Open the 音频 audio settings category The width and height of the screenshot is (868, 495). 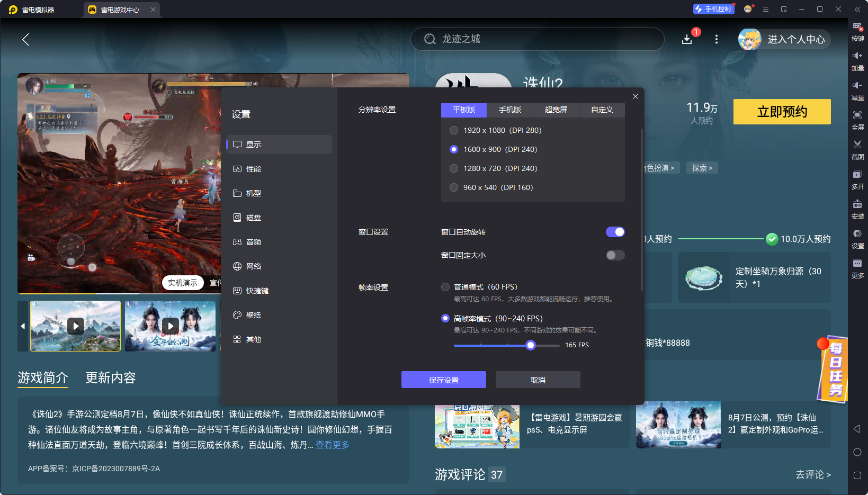click(x=254, y=241)
